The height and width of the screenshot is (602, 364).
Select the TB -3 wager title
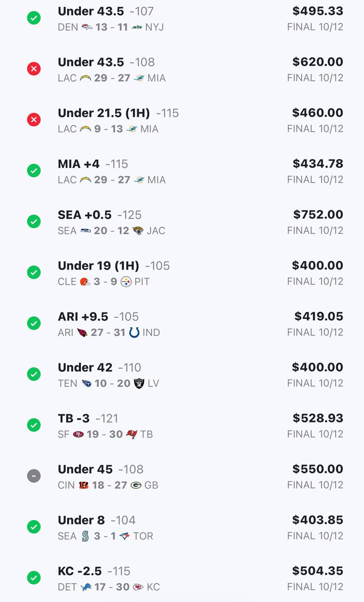(x=74, y=419)
